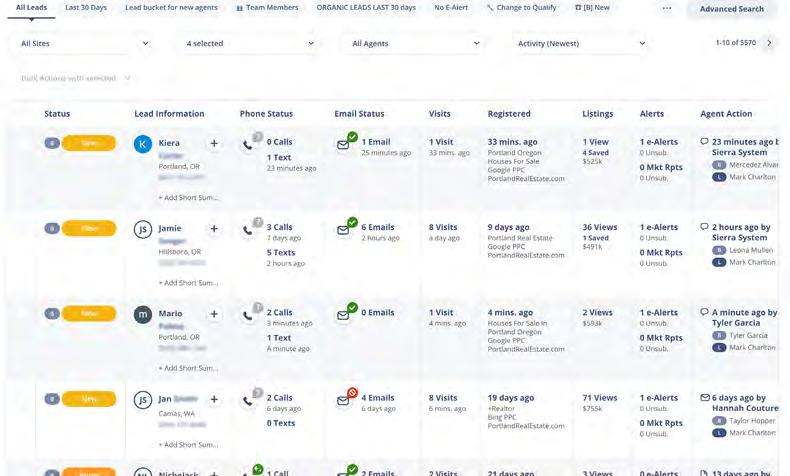Expand the All Agents dropdown
This screenshot has width=790, height=476.
416,44
